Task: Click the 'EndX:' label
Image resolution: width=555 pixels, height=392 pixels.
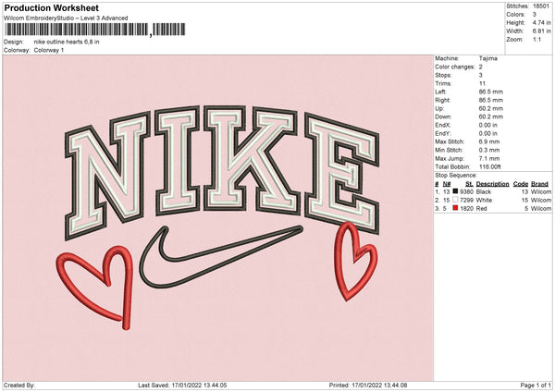Action: tap(443, 125)
